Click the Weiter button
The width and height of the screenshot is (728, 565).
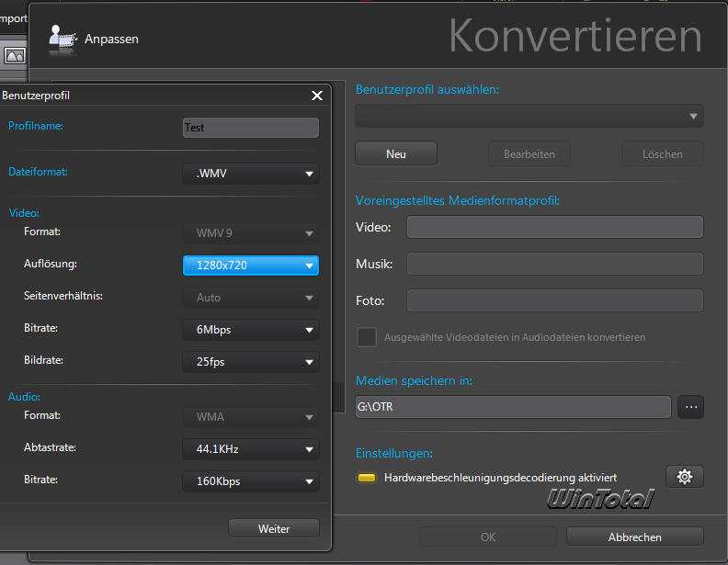click(274, 528)
